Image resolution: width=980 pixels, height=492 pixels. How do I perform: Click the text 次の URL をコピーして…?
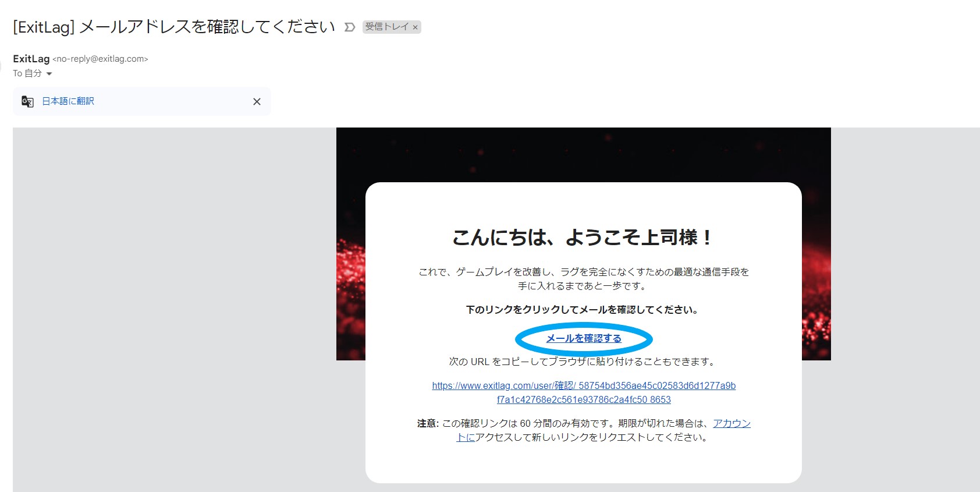point(583,362)
